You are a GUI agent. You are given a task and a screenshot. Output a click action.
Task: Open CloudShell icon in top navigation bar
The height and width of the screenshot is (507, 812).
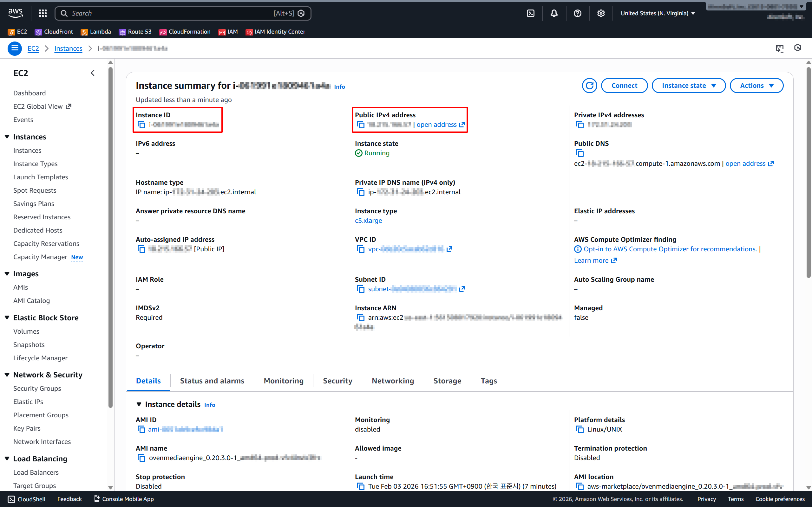pos(530,13)
